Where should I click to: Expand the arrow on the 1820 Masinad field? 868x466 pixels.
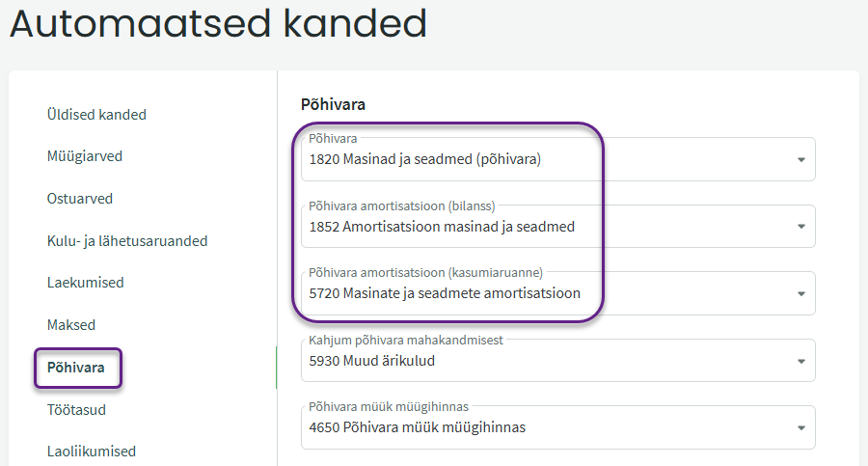coord(800,160)
